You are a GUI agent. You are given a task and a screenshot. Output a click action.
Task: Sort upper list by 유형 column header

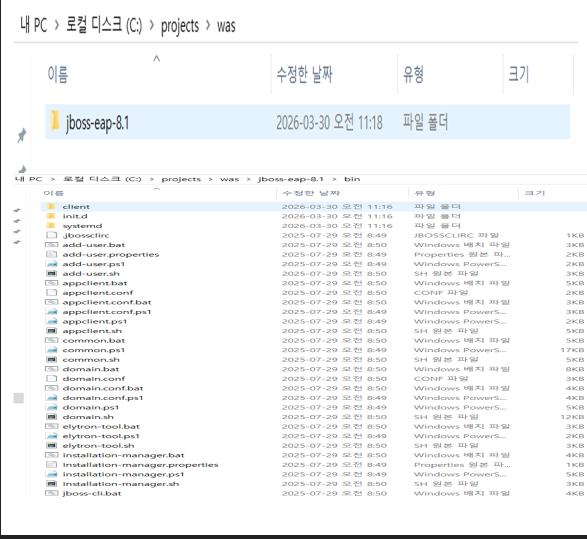click(413, 74)
